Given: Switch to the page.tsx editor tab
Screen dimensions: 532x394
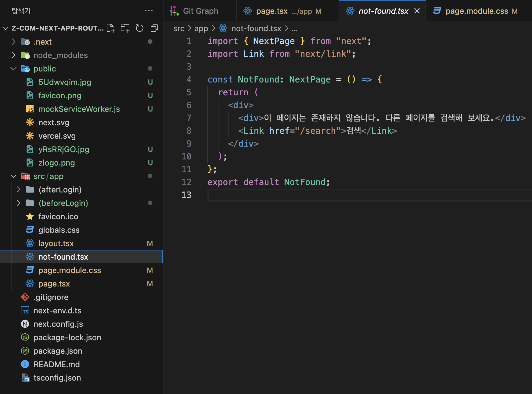Looking at the screenshot, I should pos(271,11).
